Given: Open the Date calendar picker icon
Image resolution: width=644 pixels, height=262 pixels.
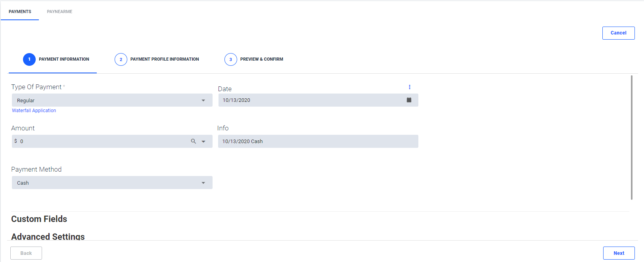Looking at the screenshot, I should coord(409,100).
